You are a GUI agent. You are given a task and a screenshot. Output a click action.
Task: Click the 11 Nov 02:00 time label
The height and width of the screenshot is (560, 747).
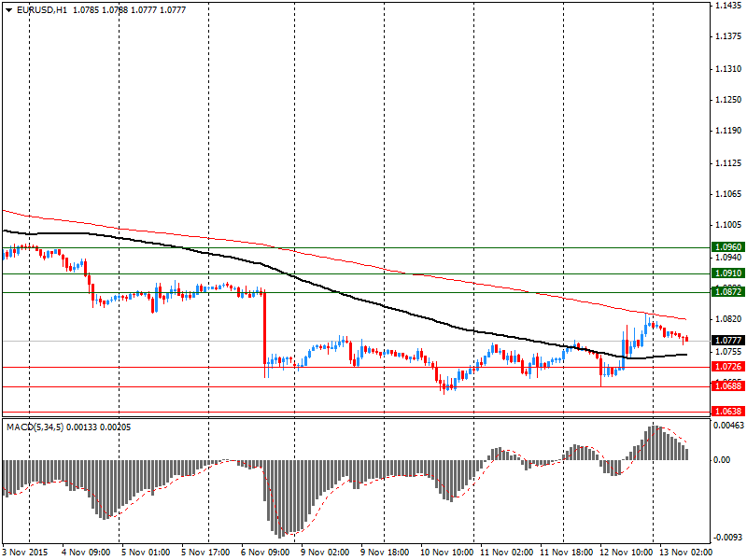[506, 552]
